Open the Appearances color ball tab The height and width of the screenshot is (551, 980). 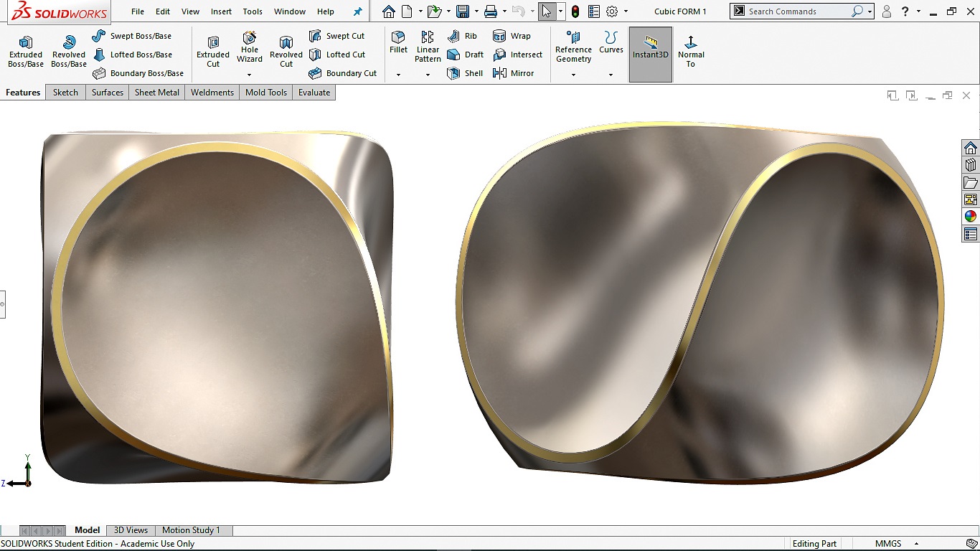tap(971, 217)
